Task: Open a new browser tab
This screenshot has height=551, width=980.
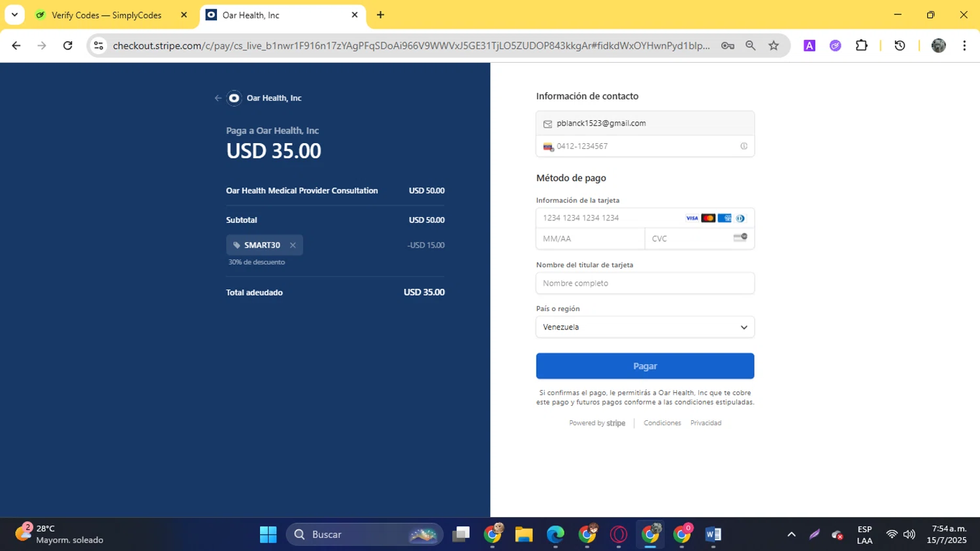Action: point(380,15)
